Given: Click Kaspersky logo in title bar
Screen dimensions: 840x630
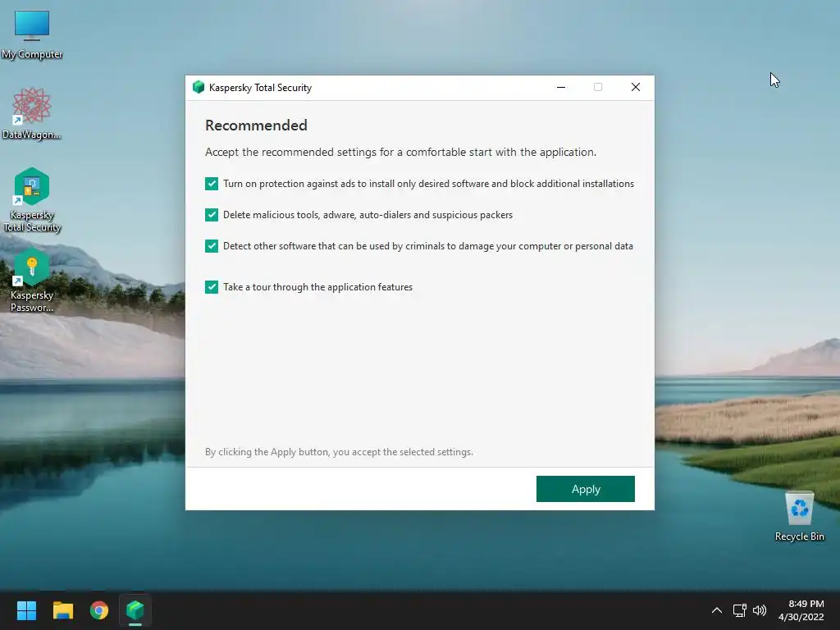Looking at the screenshot, I should click(199, 87).
